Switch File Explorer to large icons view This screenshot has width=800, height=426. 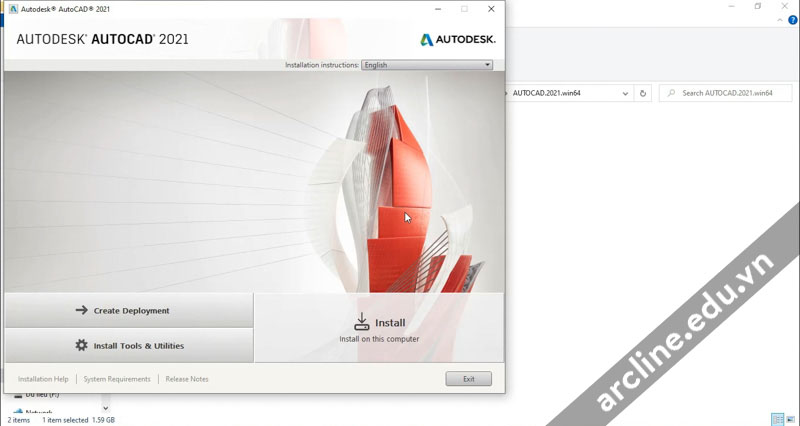[791, 419]
